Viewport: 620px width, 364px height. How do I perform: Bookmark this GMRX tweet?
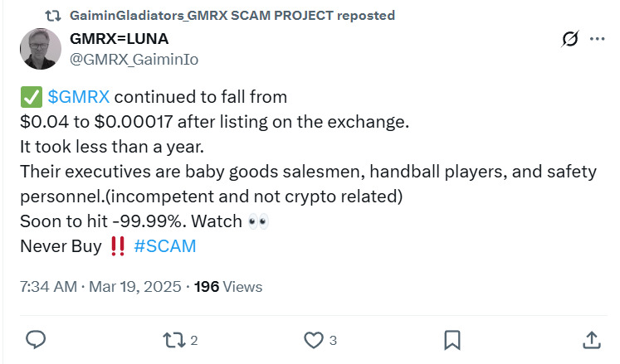click(x=452, y=339)
